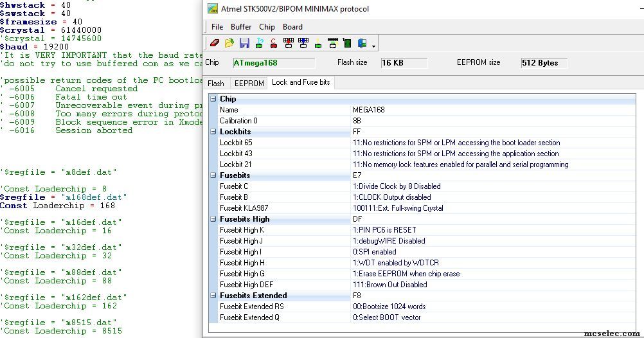Click the EEPROM size field 512 Bytes
Image resolution: width=644 pixels, height=338 pixels.
(x=544, y=63)
